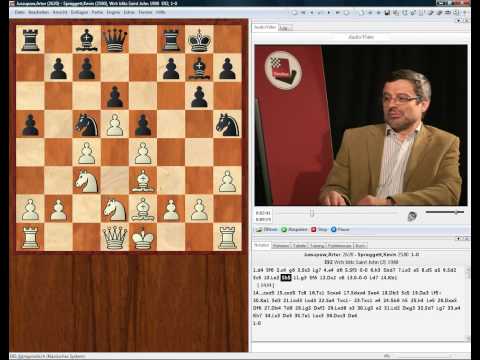Select the black rook on a8
The height and width of the screenshot is (360, 480).
[30, 40]
